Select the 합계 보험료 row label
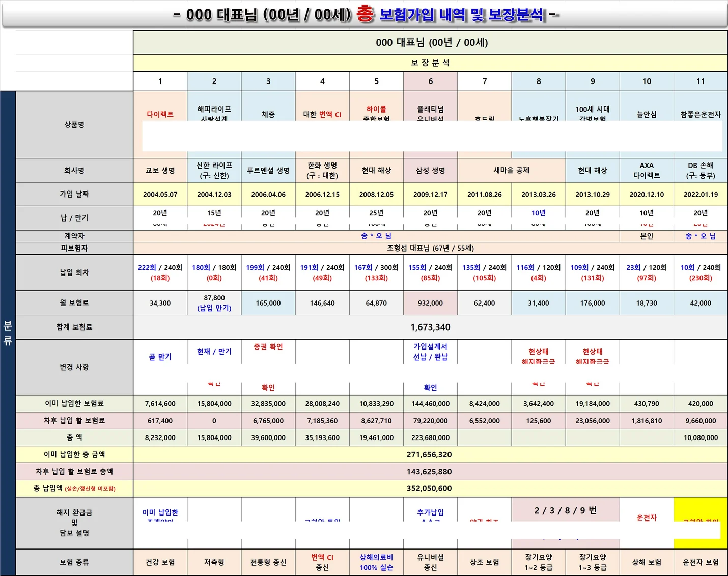 coord(74,327)
